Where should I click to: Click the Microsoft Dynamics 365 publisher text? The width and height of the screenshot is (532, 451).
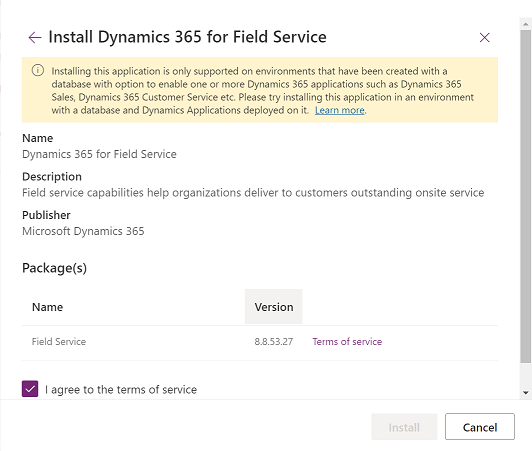click(83, 231)
